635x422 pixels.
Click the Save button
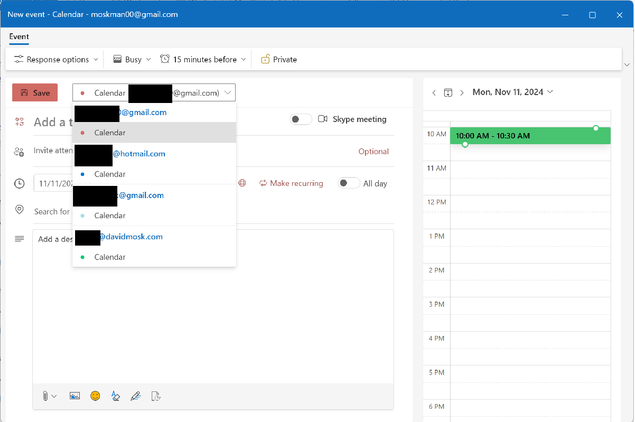35,93
